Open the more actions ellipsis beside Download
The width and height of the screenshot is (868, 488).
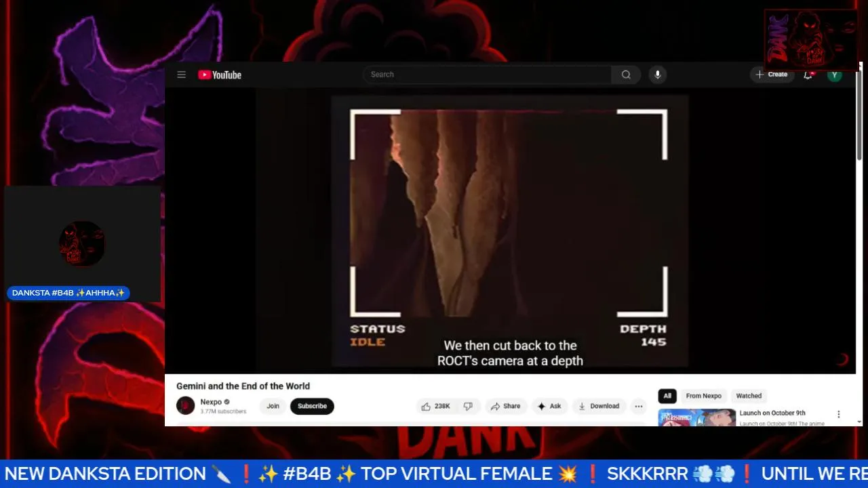638,406
